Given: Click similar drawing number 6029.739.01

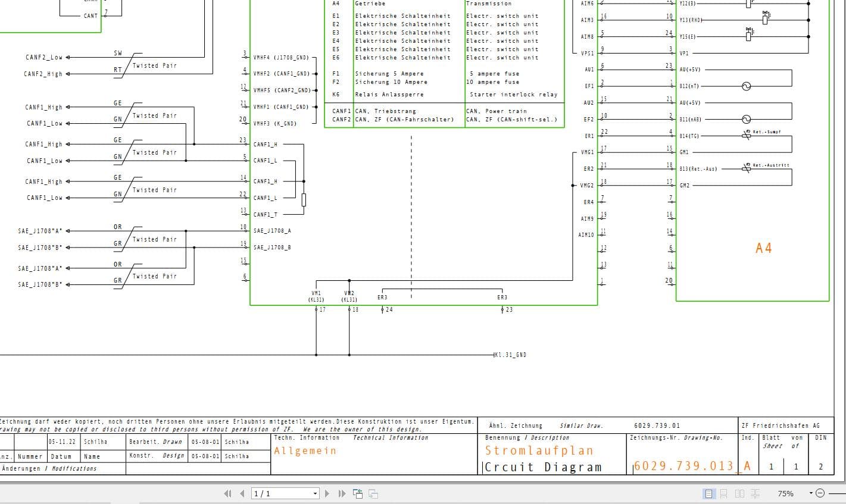Looking at the screenshot, I should 657,426.
